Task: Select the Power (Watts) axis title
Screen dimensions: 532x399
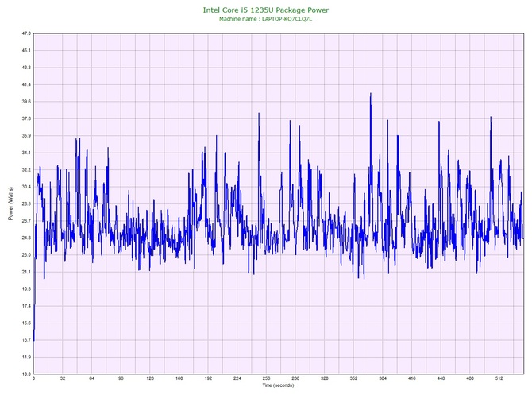Action: [10, 203]
